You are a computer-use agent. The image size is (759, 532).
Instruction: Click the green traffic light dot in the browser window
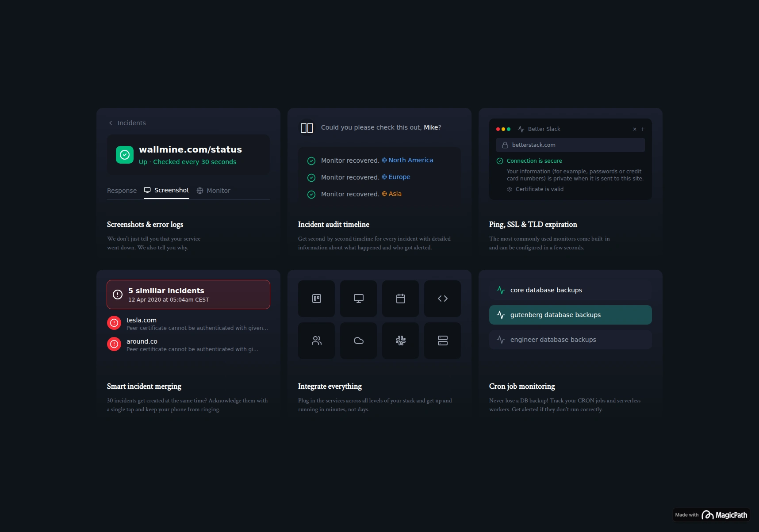click(x=509, y=129)
